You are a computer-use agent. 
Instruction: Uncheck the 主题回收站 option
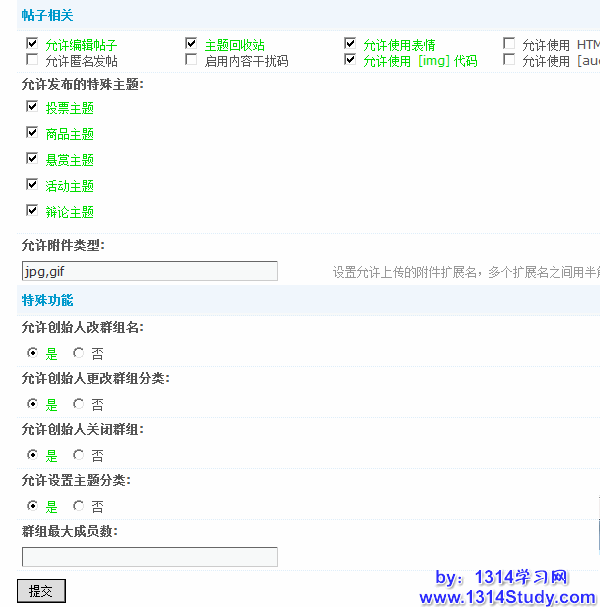[191, 44]
